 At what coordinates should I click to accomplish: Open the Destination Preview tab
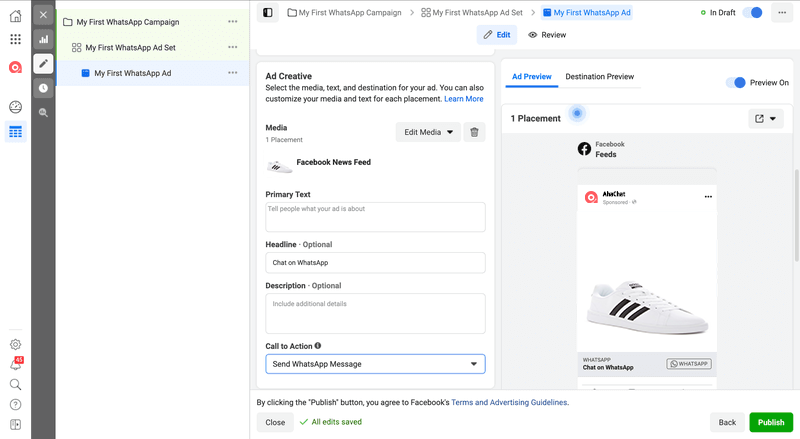click(599, 77)
